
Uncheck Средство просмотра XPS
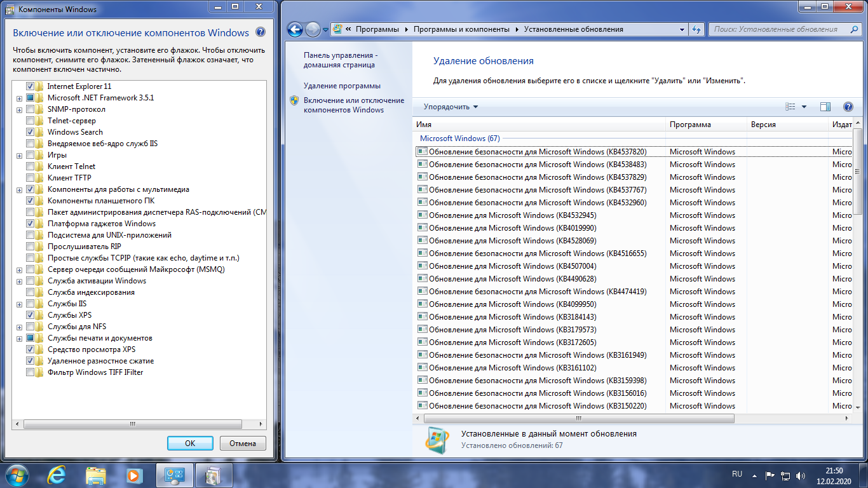tap(30, 349)
